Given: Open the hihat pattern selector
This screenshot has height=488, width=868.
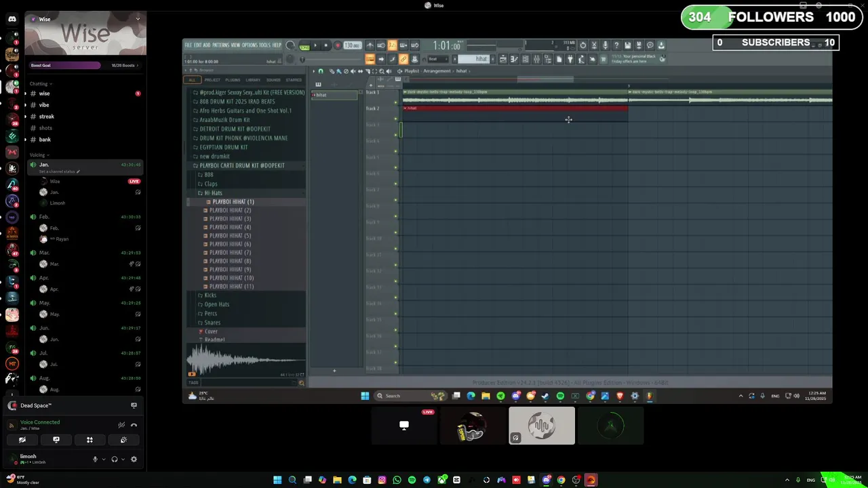Looking at the screenshot, I should click(473, 59).
